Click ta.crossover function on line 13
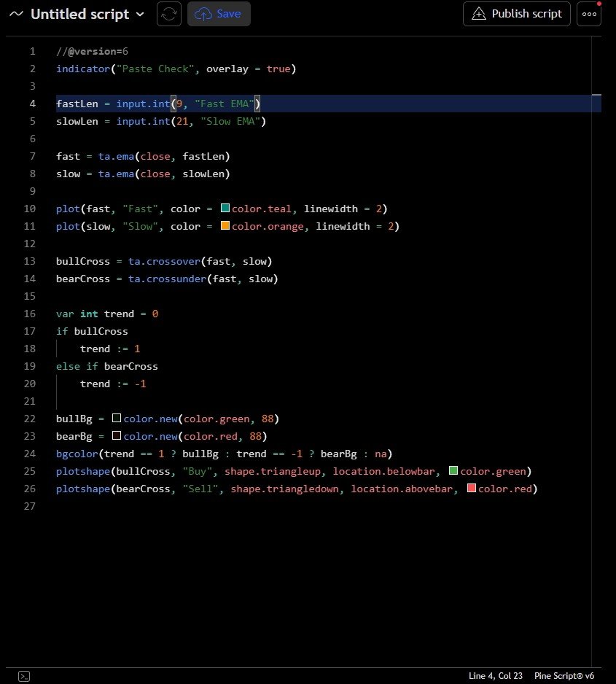Viewport: 616px width, 684px height. click(x=164, y=261)
